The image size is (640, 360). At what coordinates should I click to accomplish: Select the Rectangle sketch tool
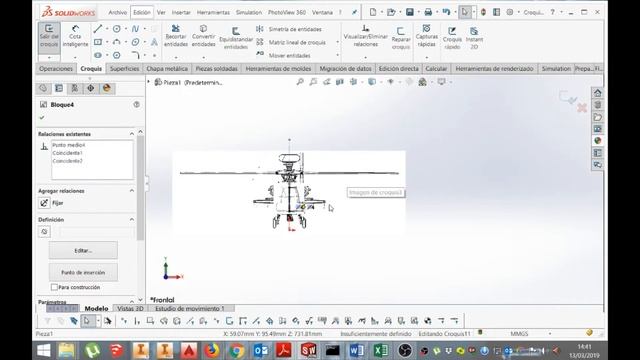point(98,42)
